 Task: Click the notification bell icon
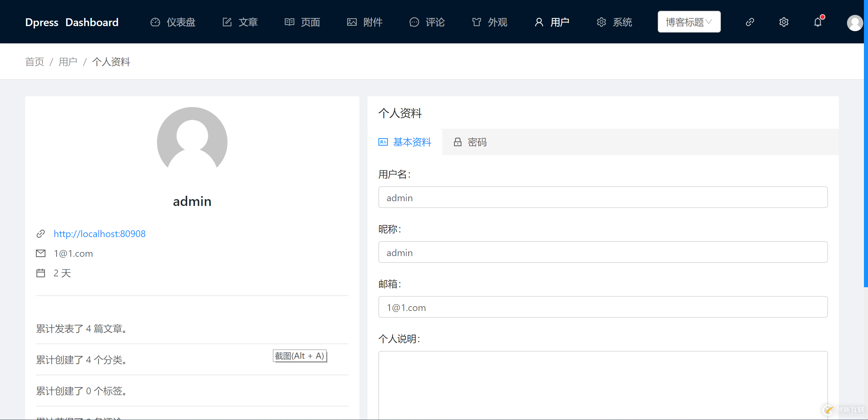coord(818,22)
